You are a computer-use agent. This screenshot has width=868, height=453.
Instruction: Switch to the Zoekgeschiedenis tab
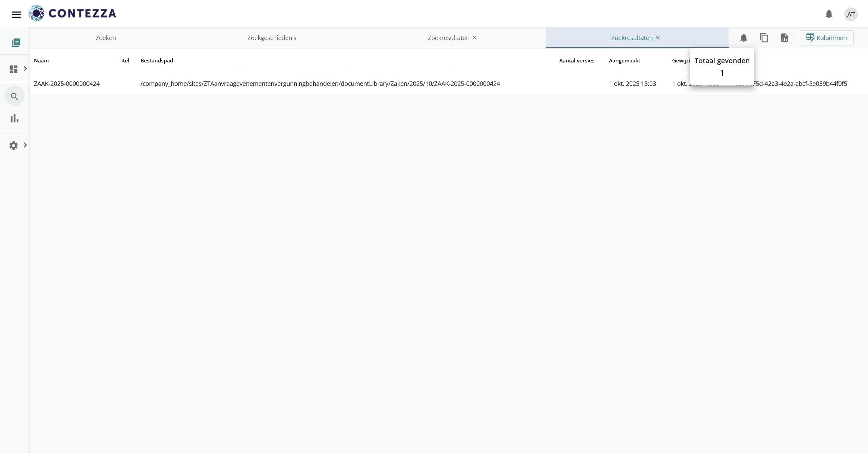[272, 38]
